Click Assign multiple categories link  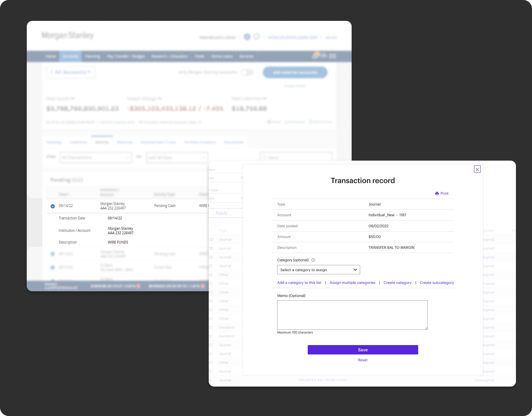[352, 283]
